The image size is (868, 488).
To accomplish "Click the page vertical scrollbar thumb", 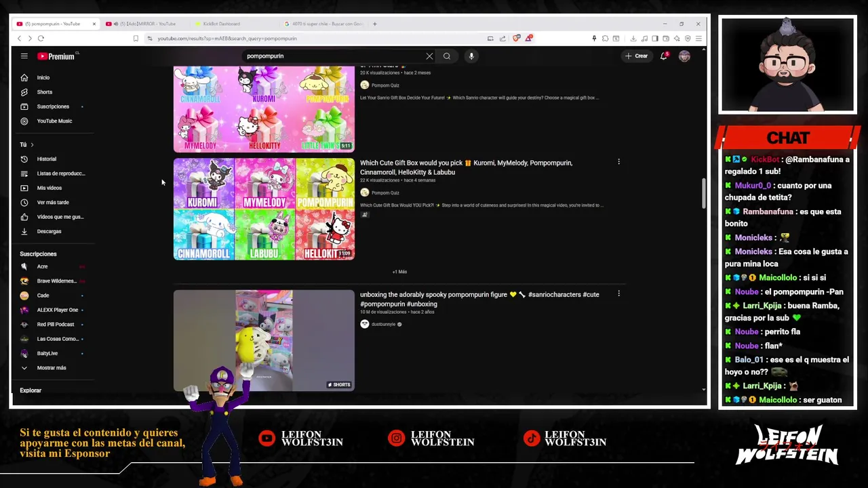I will click(703, 193).
